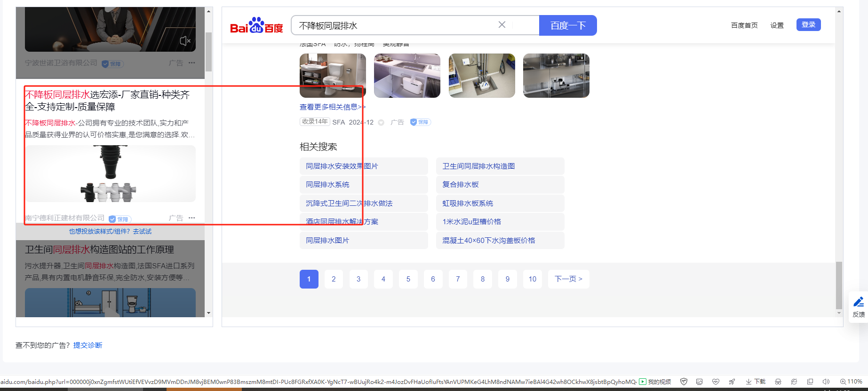Click the incognito glasses status bar icon
The height and width of the screenshot is (391, 868).
(778, 382)
